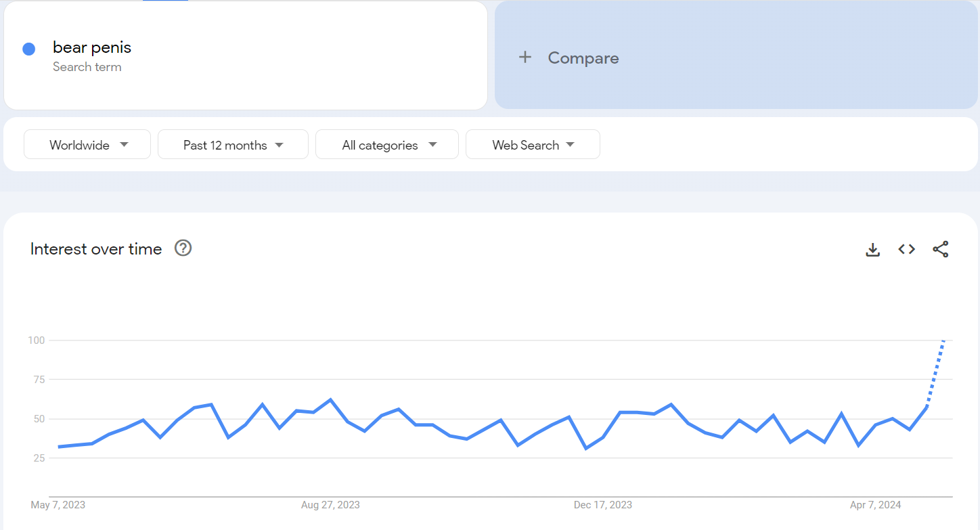This screenshot has height=530, width=980.
Task: Change the Web Search type dropdown
Action: click(533, 145)
